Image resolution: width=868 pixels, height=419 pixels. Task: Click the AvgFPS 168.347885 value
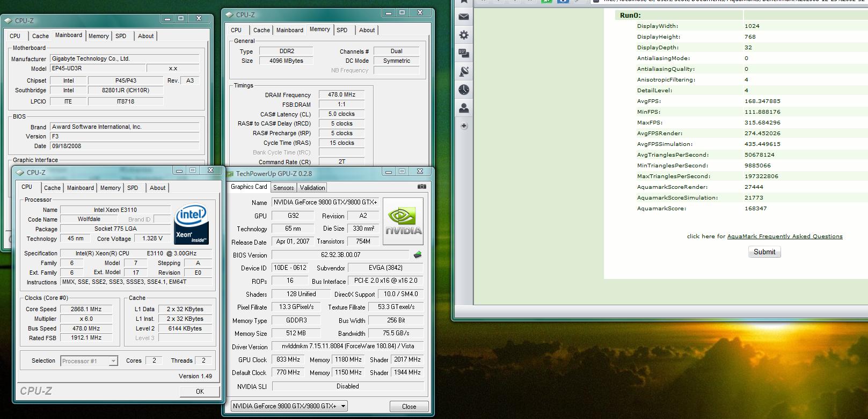762,101
